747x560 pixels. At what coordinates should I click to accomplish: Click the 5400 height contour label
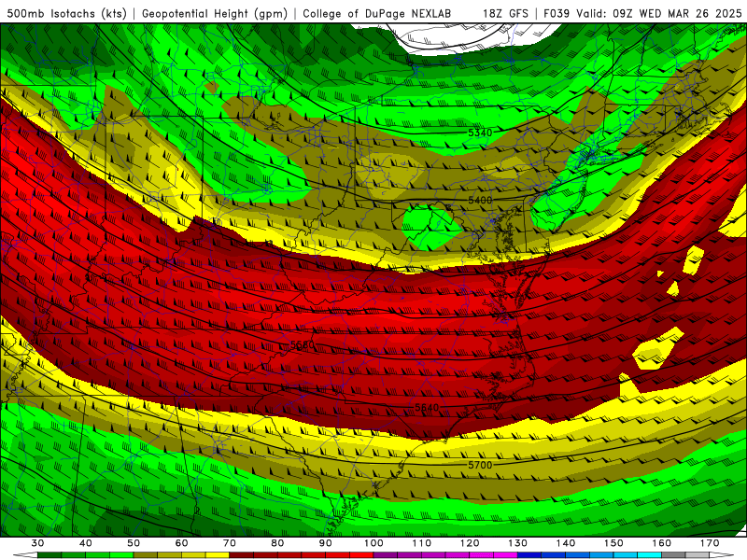coord(480,201)
